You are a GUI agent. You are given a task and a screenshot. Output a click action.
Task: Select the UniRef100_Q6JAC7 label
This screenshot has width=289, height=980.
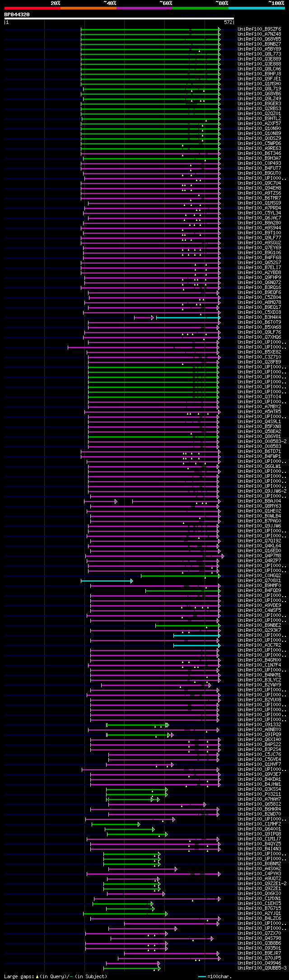point(259,218)
